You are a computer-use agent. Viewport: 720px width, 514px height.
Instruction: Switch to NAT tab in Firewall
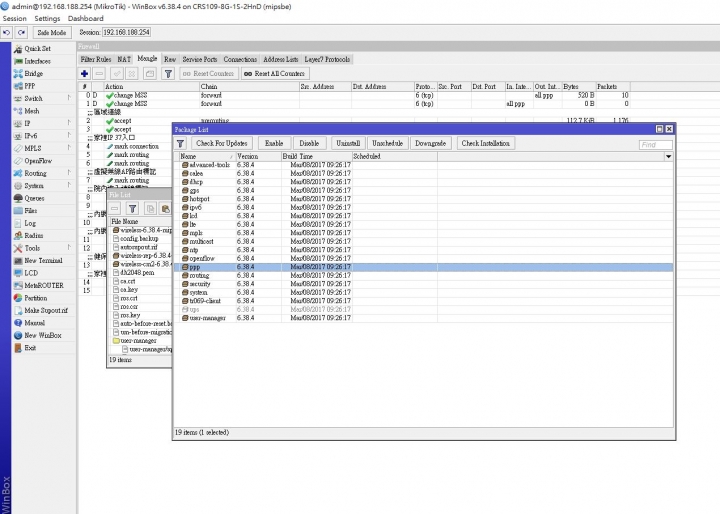[124, 59]
